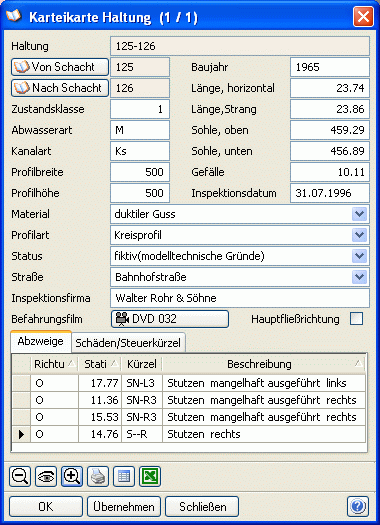This screenshot has height=525, width=380.
Task: Open the Status dropdown arrow
Action: pos(360,256)
